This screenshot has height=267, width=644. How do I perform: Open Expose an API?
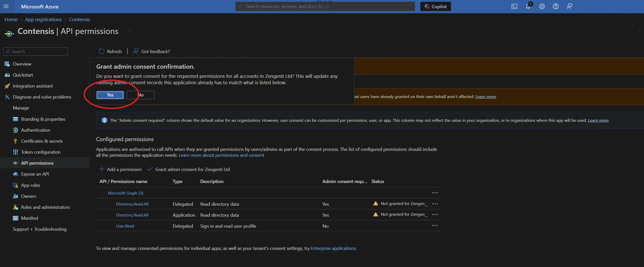coord(35,174)
